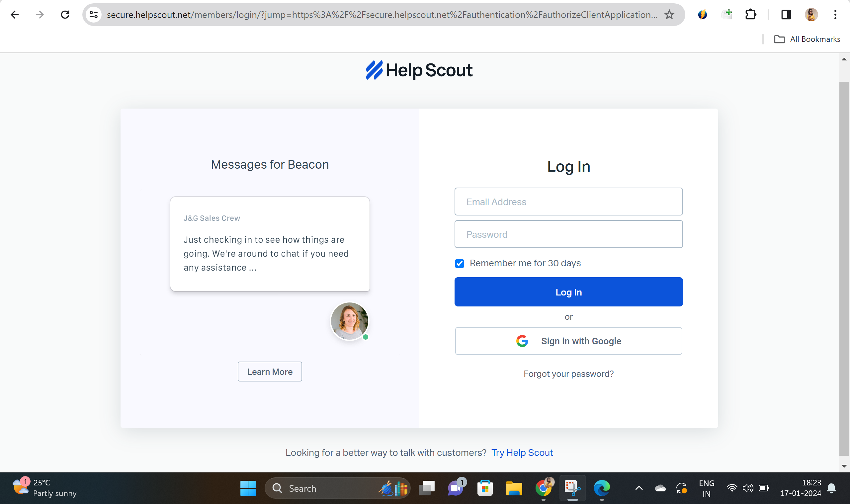Open the Windows Start menu

pos(248,488)
